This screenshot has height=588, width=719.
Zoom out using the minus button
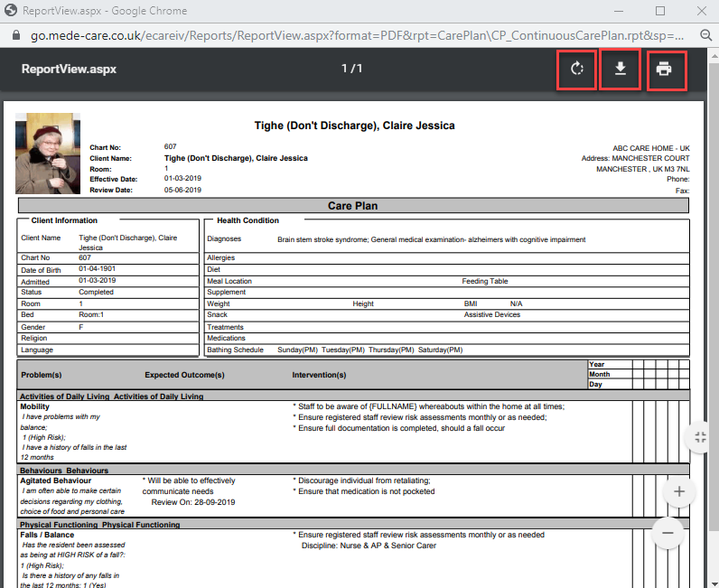668,533
